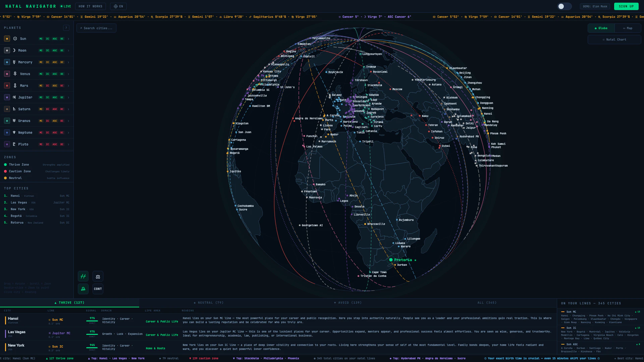Click the Mars glyph icon
Image resolution: width=644 pixels, height=362 pixels.
(15, 86)
